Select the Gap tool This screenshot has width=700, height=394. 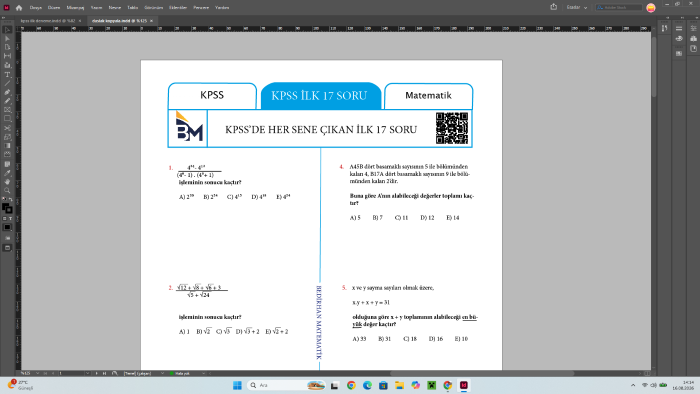[x=7, y=56]
